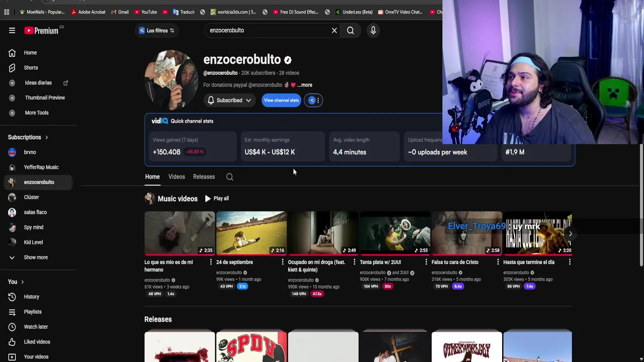This screenshot has height=362, width=644.
Task: Click View channel stats button
Action: [281, 100]
